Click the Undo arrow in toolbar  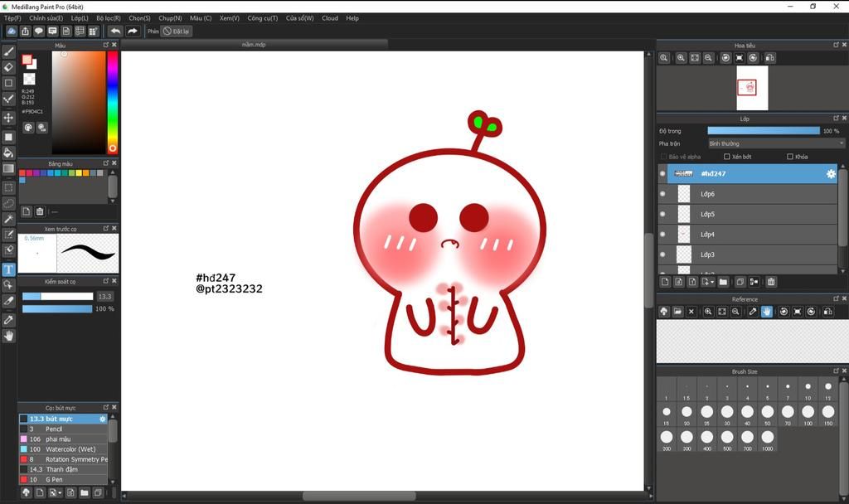(x=115, y=31)
